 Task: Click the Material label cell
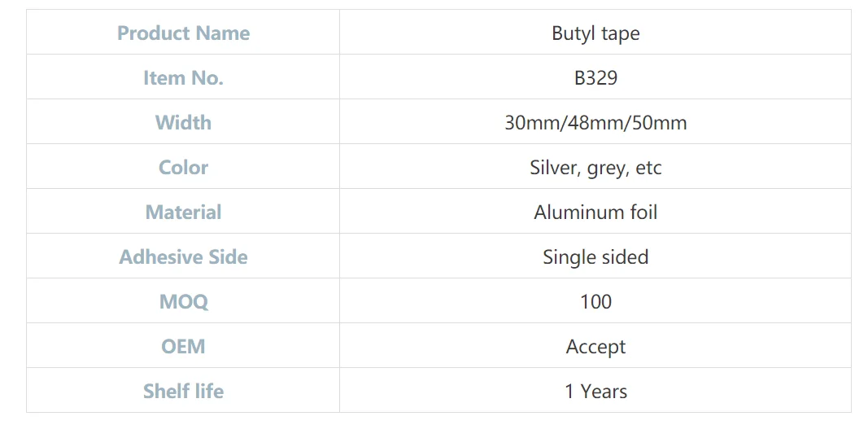tap(183, 212)
